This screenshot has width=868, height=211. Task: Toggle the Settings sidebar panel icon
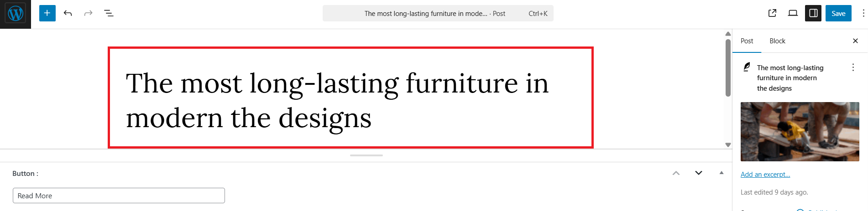(813, 13)
